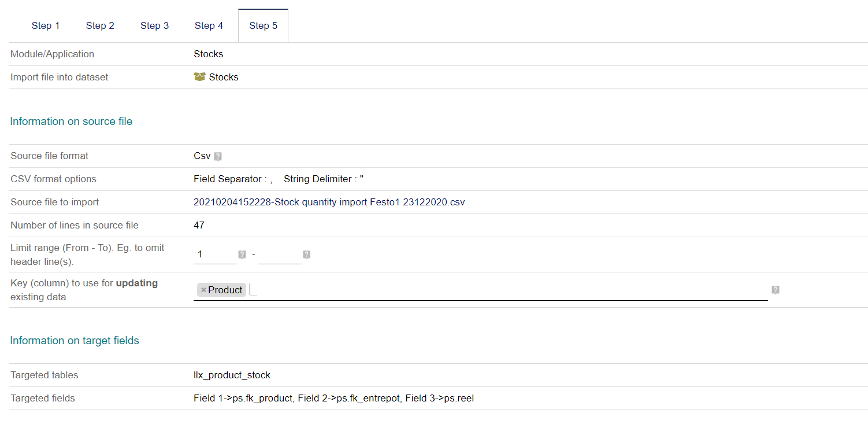Screen dimensions: 868x435
Task: Open the Step 3 tab
Action: (154, 25)
